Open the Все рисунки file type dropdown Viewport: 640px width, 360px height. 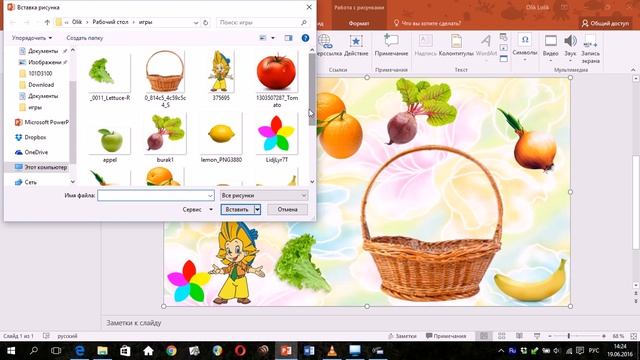pyautogui.click(x=264, y=196)
